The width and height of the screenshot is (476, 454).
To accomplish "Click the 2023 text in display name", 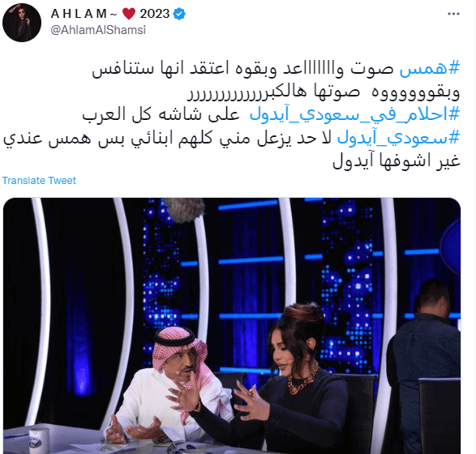I will point(155,14).
